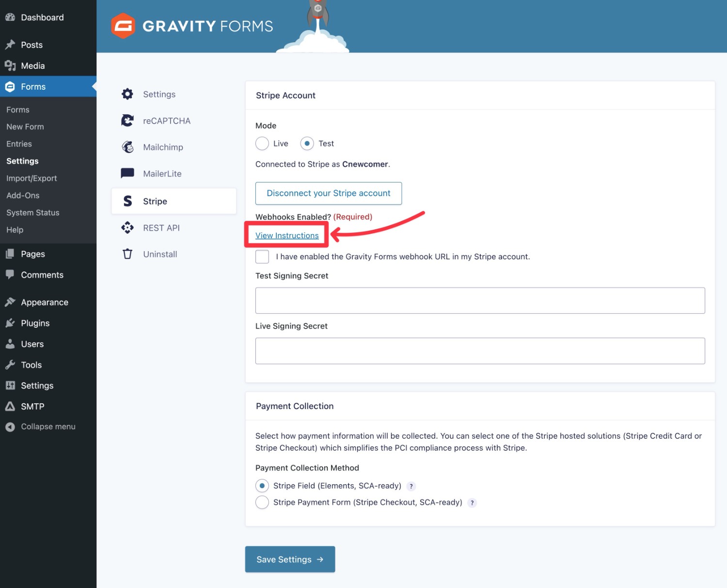The image size is (727, 588).
Task: Click the Payment Collection heading
Action: pos(295,406)
